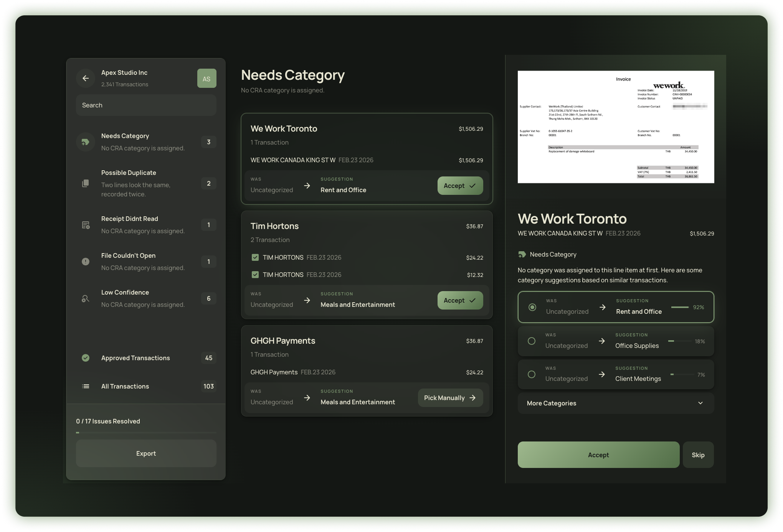This screenshot has height=532, width=783.
Task: Select the GHGH Payments card title
Action: (x=283, y=341)
